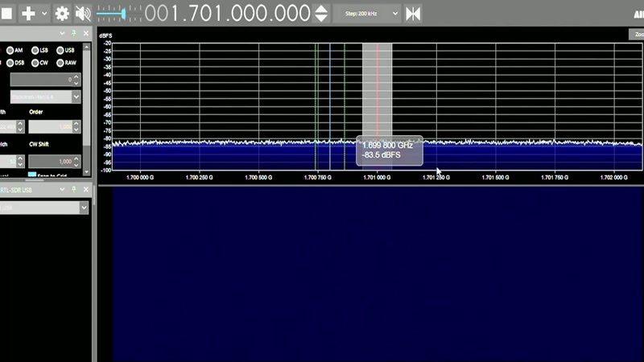Click the Order value field
This screenshot has height=362, width=644.
[x=51, y=127]
